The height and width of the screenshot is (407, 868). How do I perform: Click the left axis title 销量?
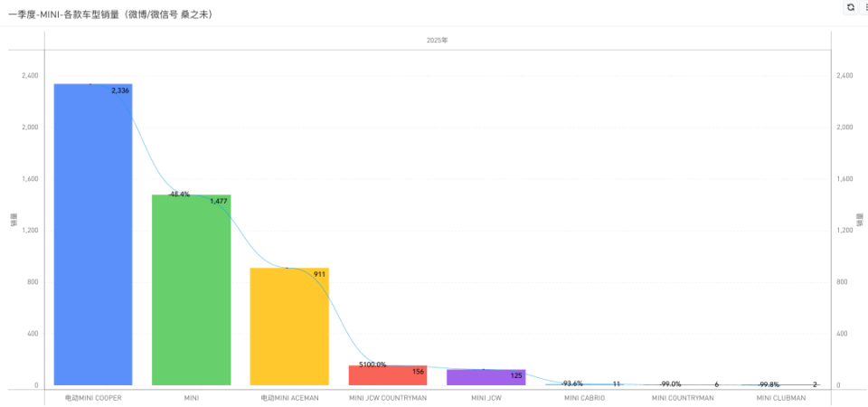tap(14, 220)
